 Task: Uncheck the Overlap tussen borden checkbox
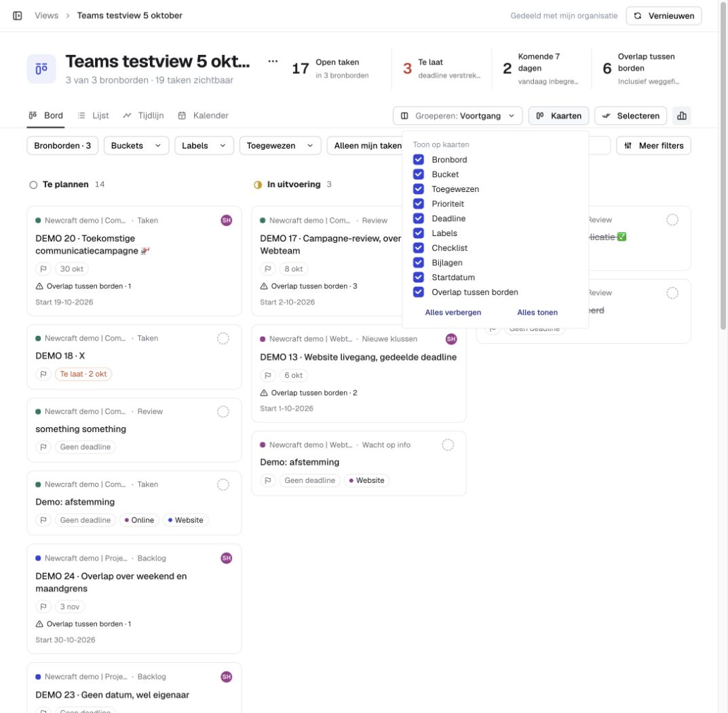tap(419, 292)
